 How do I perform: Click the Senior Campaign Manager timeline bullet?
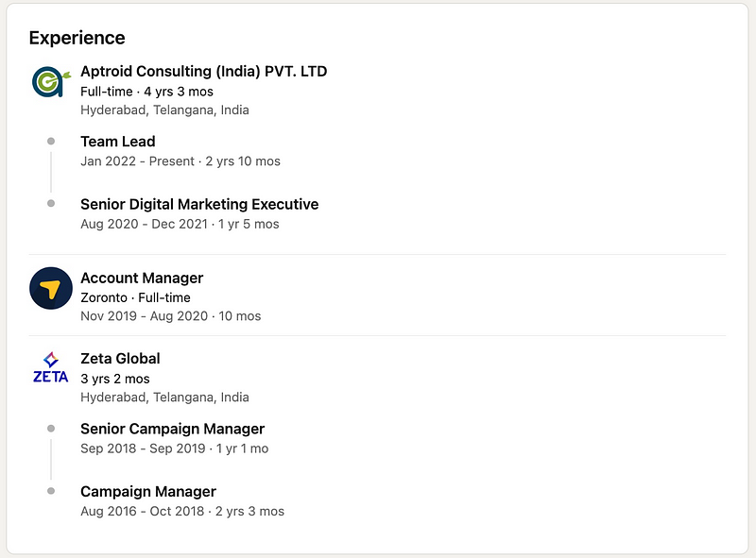[51, 429]
